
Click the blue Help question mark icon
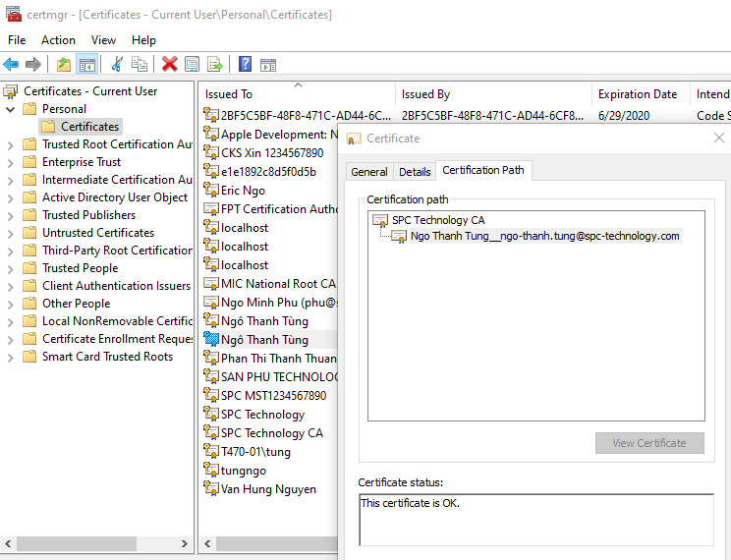(x=244, y=65)
